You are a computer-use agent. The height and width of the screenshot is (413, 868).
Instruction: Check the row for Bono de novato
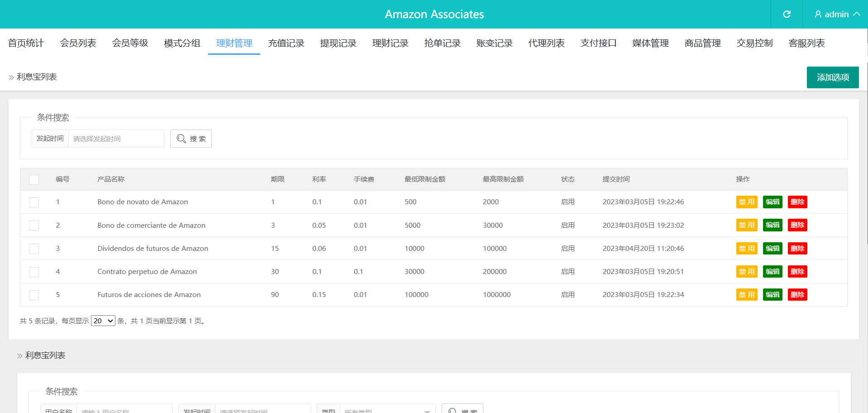click(x=34, y=202)
